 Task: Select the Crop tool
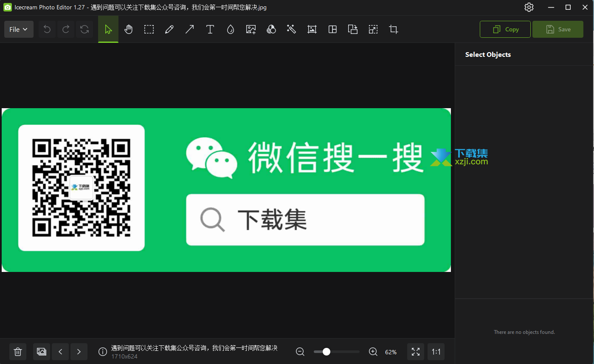pos(394,29)
